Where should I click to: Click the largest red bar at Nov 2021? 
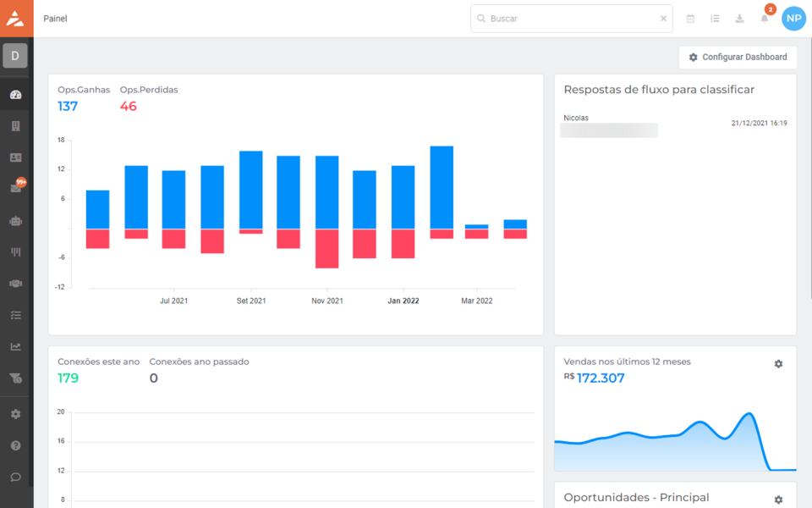(327, 249)
